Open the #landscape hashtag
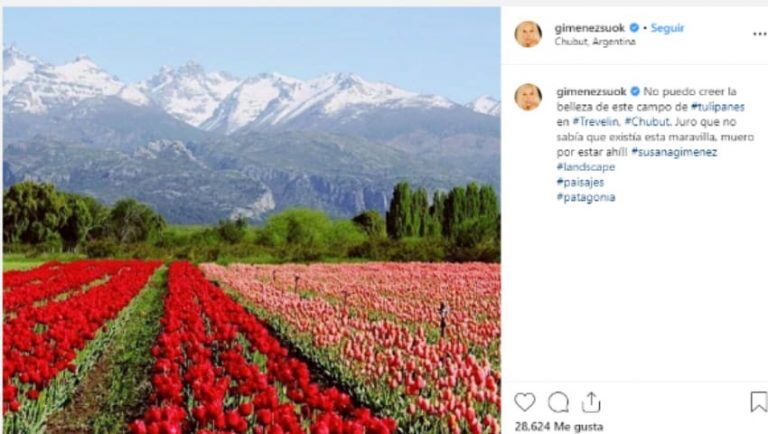Screen dimensions: 768x434 [x=585, y=167]
